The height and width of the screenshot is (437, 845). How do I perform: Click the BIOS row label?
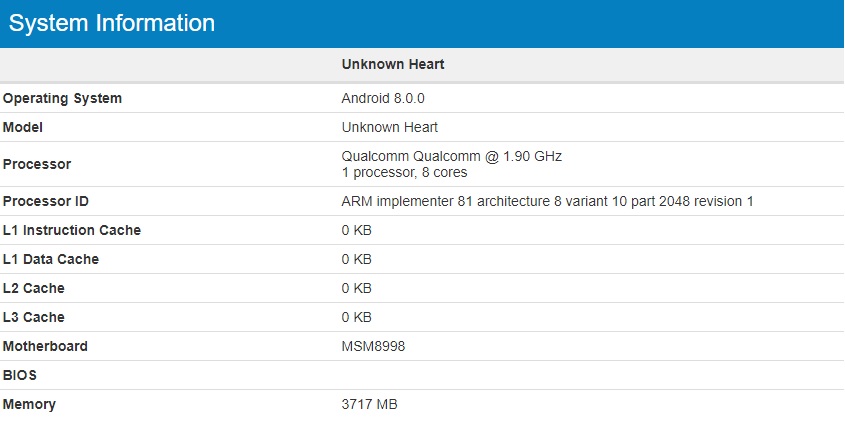[19, 376]
